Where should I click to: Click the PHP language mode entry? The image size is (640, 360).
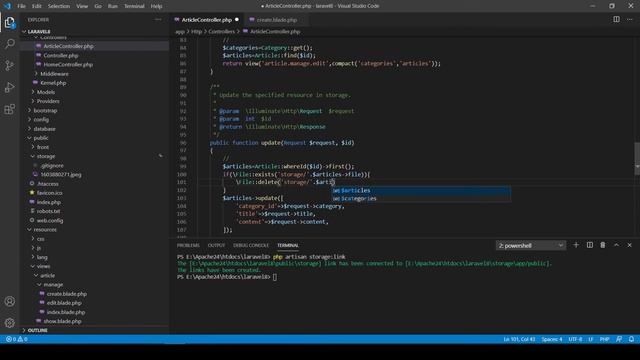pos(604,339)
